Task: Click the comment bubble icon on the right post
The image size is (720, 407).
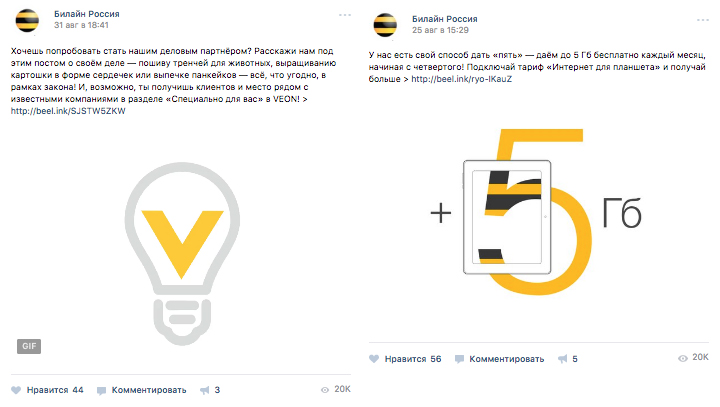Action: tap(459, 360)
